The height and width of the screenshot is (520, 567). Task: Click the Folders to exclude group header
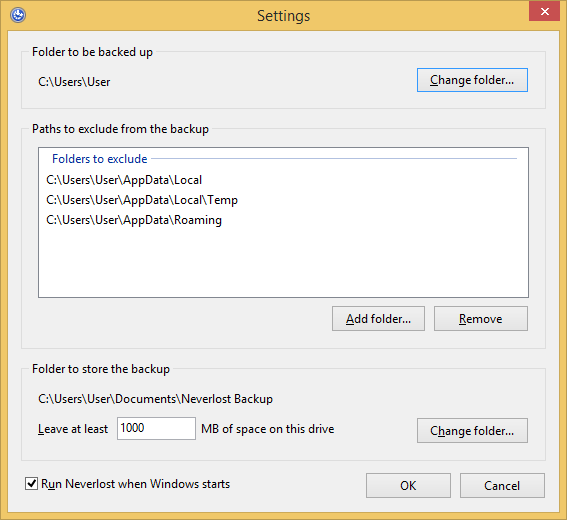[x=99, y=159]
